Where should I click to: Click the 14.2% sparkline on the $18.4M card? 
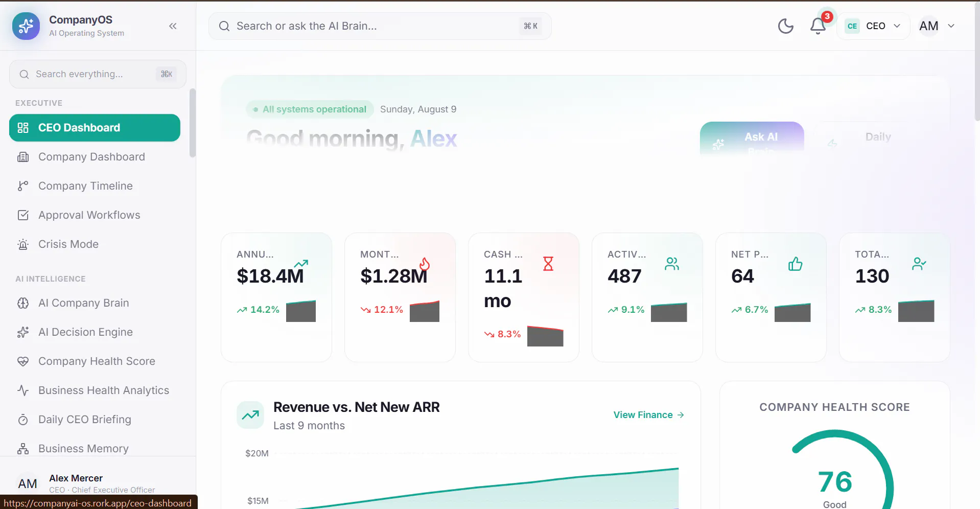(301, 311)
